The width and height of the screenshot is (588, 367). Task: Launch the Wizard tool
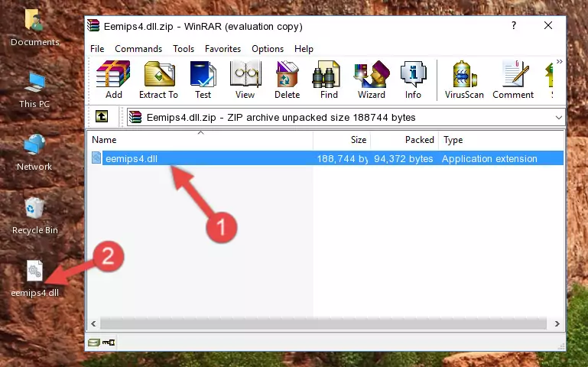pos(372,80)
